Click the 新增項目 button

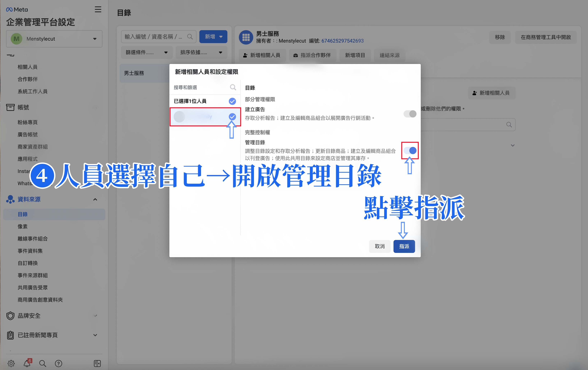point(355,55)
